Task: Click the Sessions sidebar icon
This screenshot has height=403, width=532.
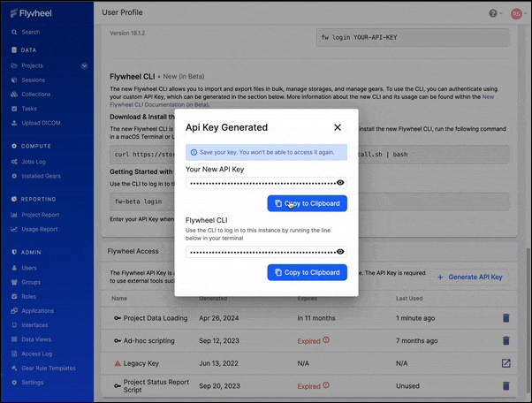Action: pyautogui.click(x=14, y=80)
